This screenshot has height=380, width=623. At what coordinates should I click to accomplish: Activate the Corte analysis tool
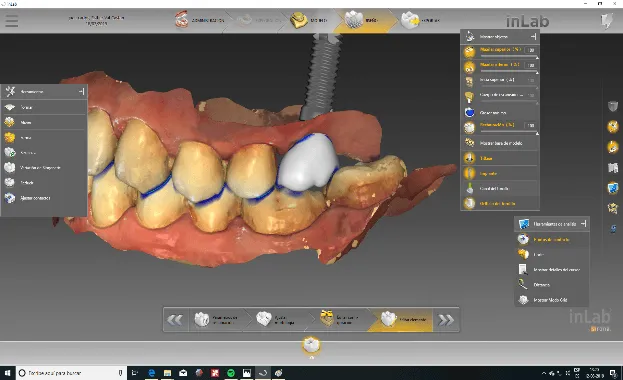click(x=552, y=254)
